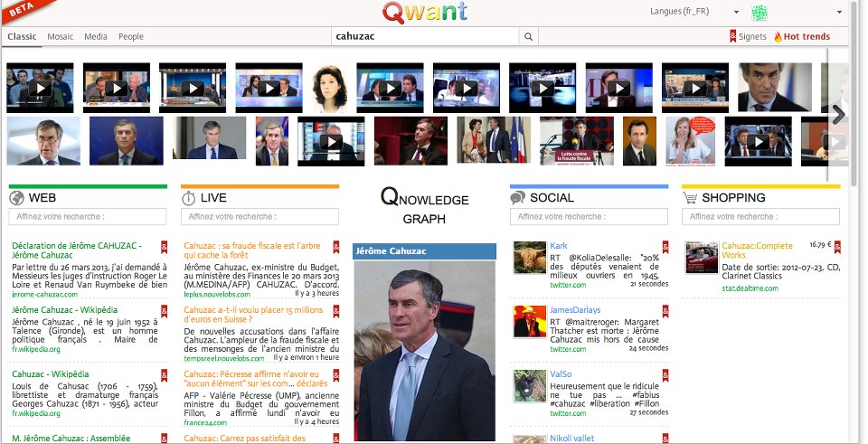The height and width of the screenshot is (444, 868).
Task: Open the Cahuzac - Wikipédia link
Action: tap(52, 373)
